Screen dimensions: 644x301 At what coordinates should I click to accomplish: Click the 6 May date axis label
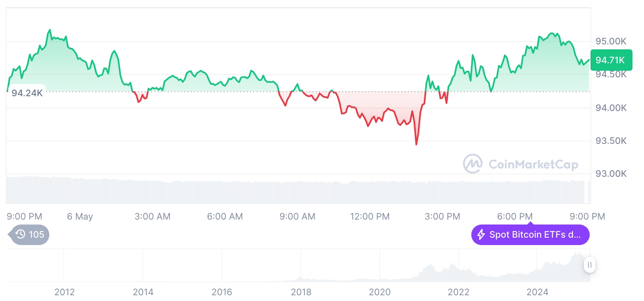(x=80, y=216)
